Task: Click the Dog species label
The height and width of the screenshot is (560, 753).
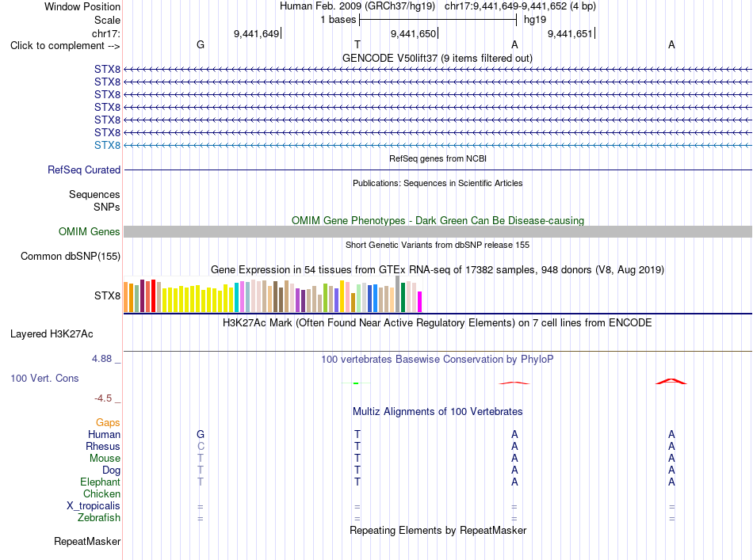Action: click(112, 470)
